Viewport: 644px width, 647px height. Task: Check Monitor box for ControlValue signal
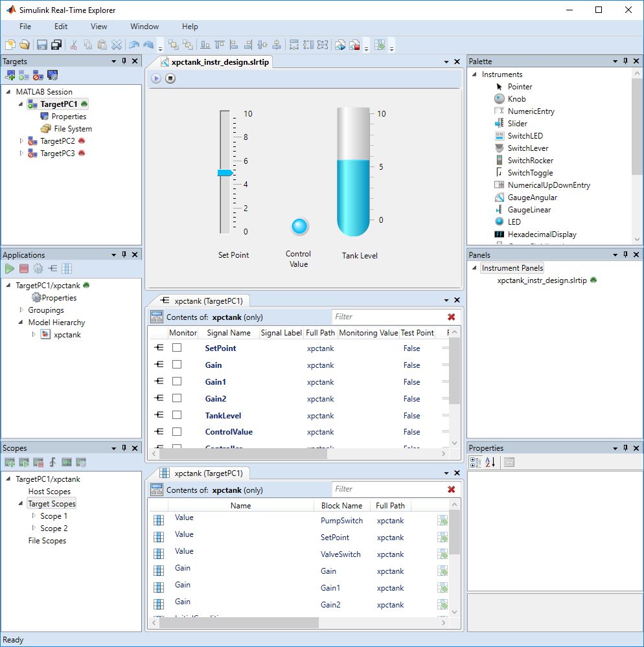pyautogui.click(x=177, y=431)
